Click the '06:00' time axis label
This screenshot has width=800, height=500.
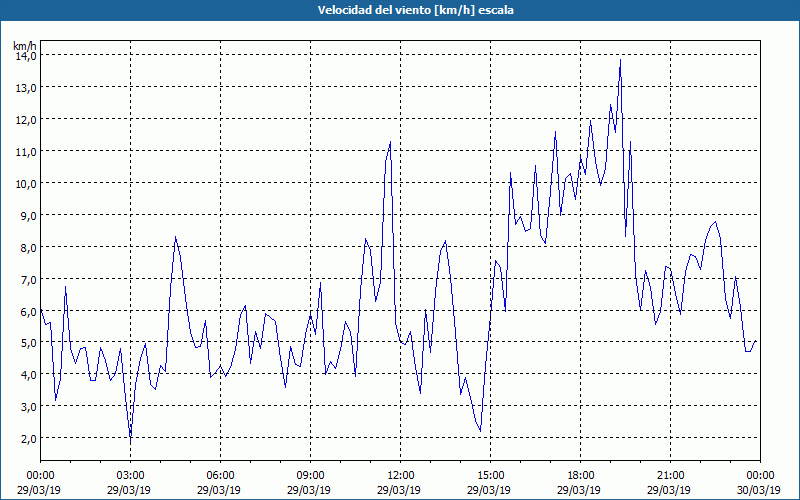point(220,476)
